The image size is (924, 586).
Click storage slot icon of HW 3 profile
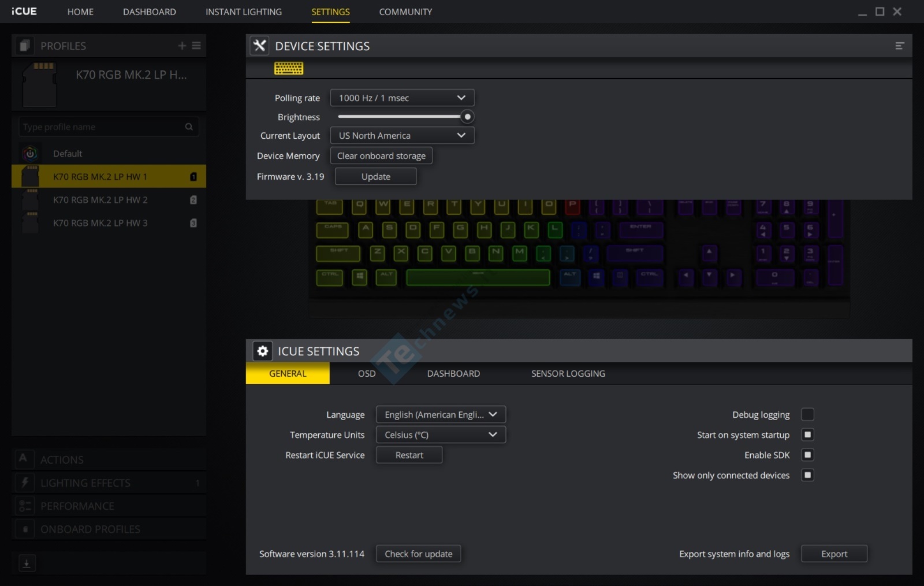(x=193, y=223)
